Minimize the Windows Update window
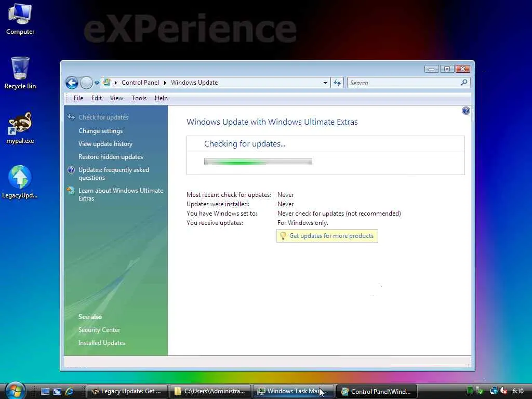The width and height of the screenshot is (532, 399). click(x=432, y=69)
